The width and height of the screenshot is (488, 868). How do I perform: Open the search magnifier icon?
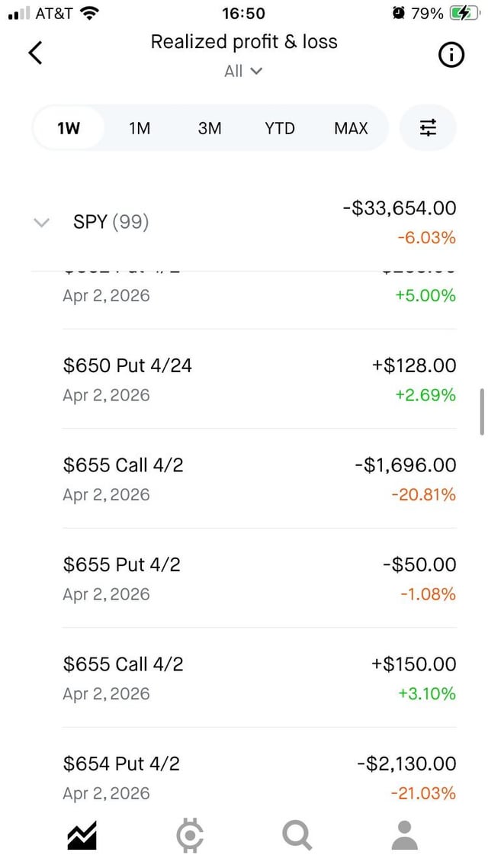coord(297,835)
